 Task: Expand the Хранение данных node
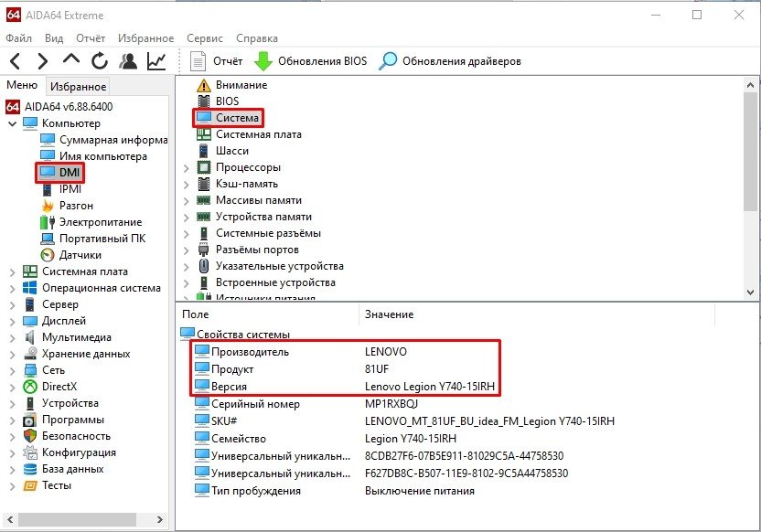coord(13,355)
